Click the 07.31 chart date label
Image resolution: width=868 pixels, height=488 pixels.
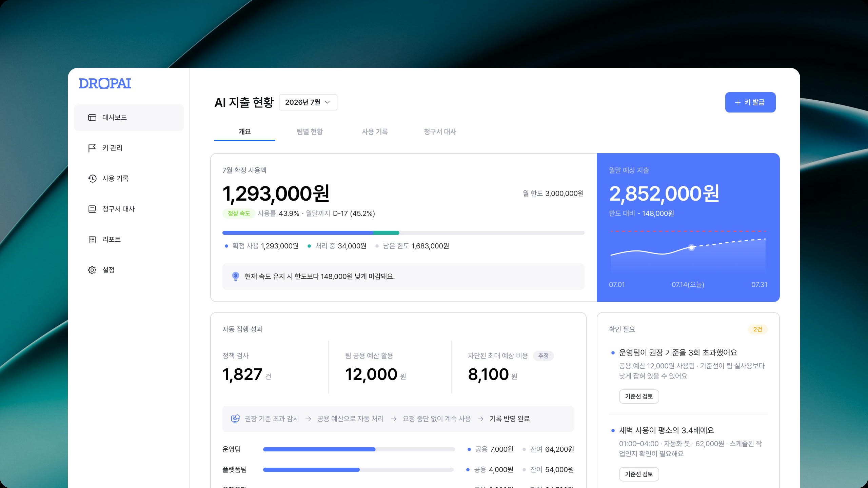tap(759, 285)
